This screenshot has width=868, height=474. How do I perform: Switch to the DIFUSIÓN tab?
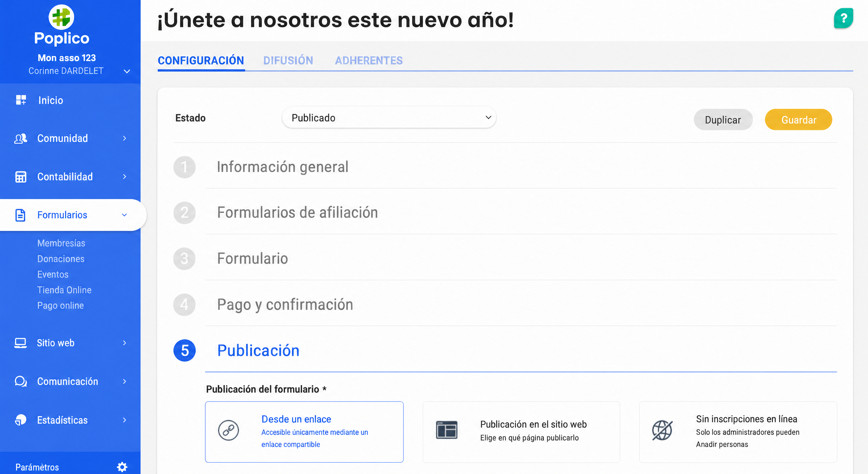[288, 61]
